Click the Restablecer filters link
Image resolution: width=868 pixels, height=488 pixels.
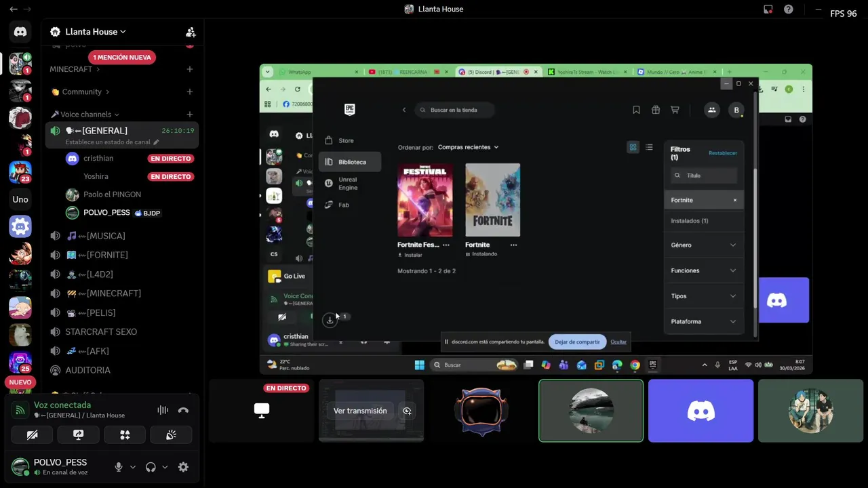(723, 153)
